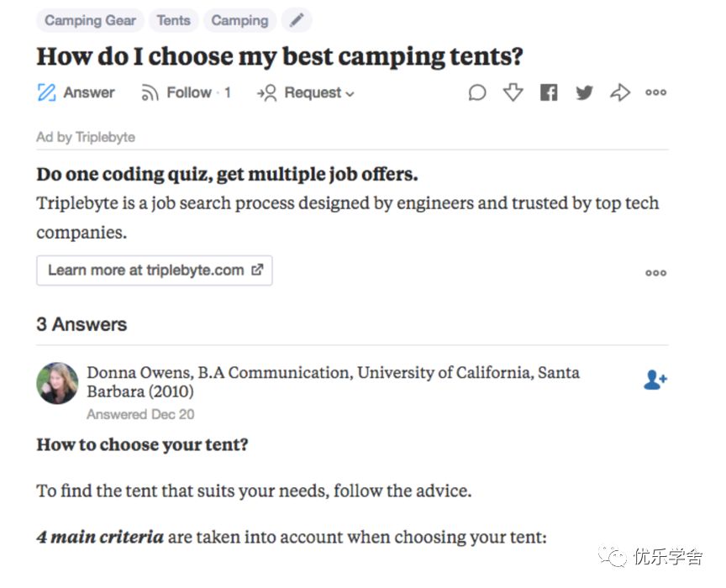Viewport: 726px width, 588px height.
Task: Click Donna Owens' profile picture
Action: 57,383
